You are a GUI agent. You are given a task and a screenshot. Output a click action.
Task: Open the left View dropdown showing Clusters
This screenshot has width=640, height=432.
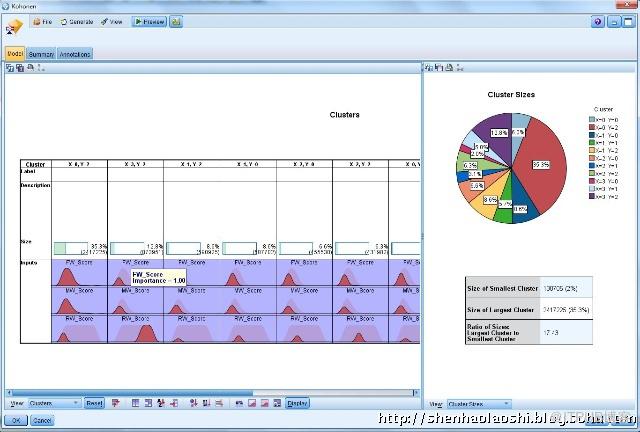click(54, 403)
